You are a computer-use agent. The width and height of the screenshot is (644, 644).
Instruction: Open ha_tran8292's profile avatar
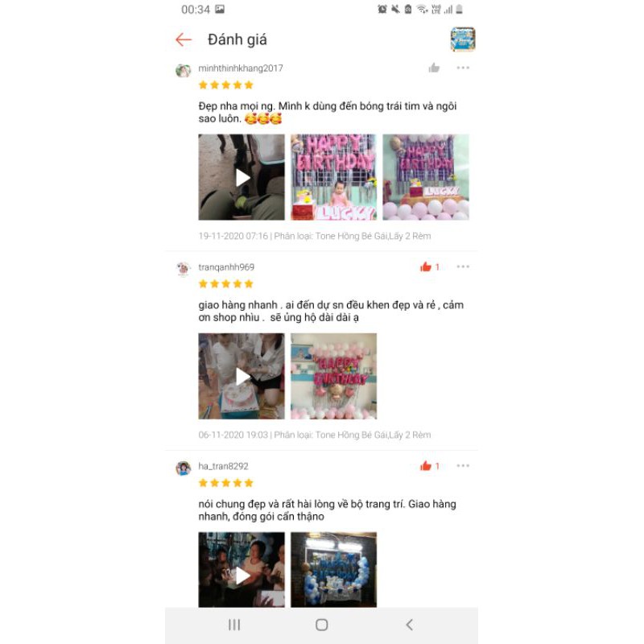[x=184, y=469]
